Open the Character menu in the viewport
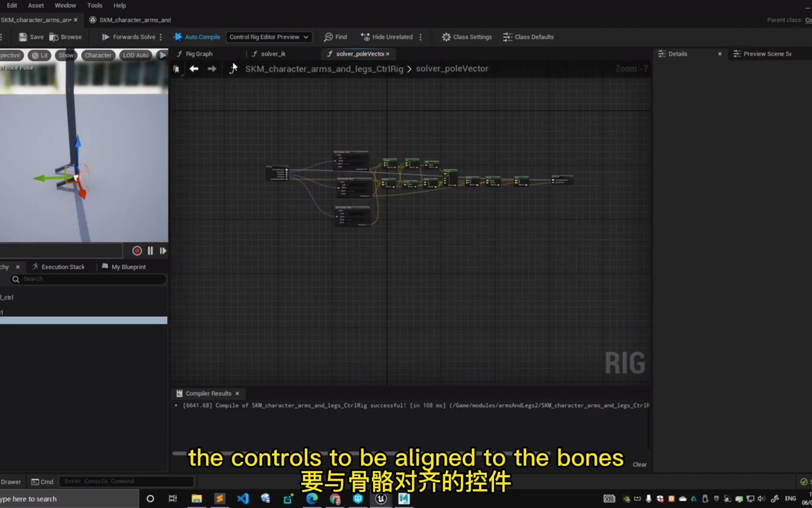Image resolution: width=812 pixels, height=508 pixels. click(x=98, y=55)
